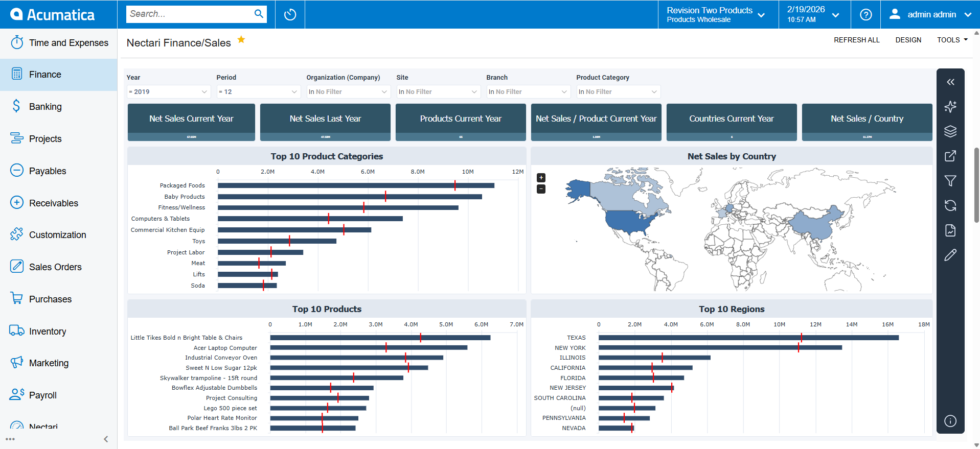Expand the Product Category filter dropdown

click(618, 92)
